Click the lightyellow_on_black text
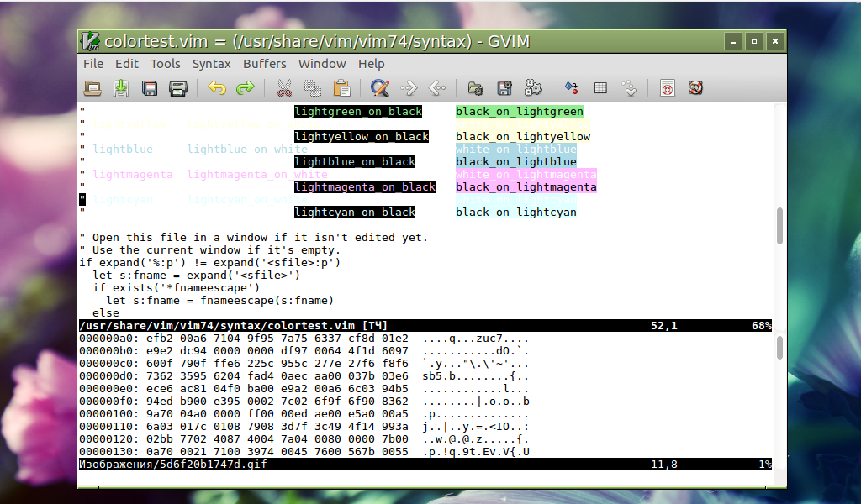This screenshot has width=861, height=504. 362,137
